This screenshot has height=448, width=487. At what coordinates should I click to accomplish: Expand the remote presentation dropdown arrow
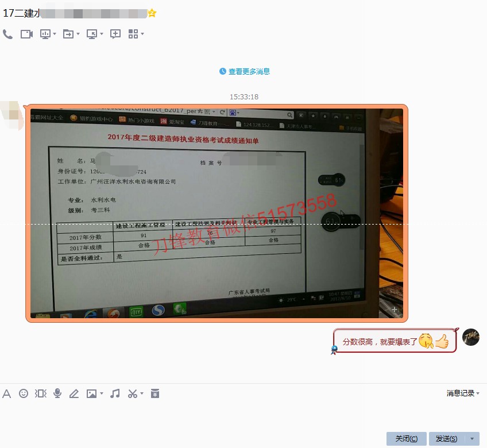coord(55,33)
